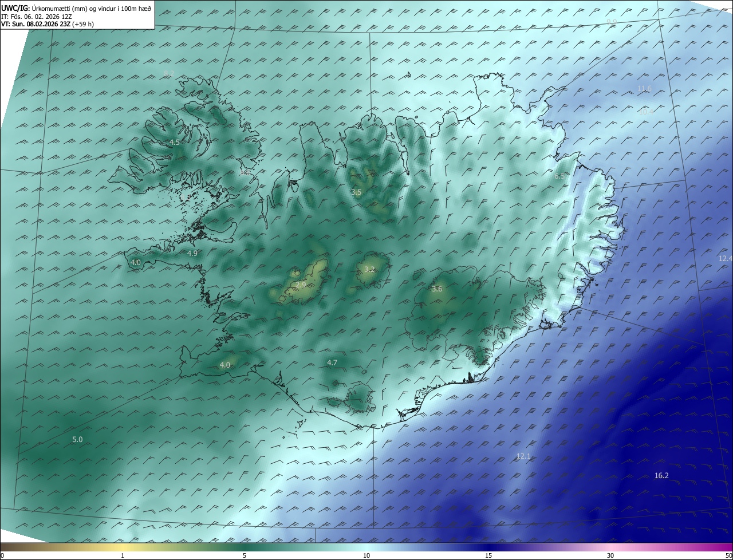Click the 3.6 value on Vatnajökull
Screen dimensions: 733x560
(x=437, y=289)
